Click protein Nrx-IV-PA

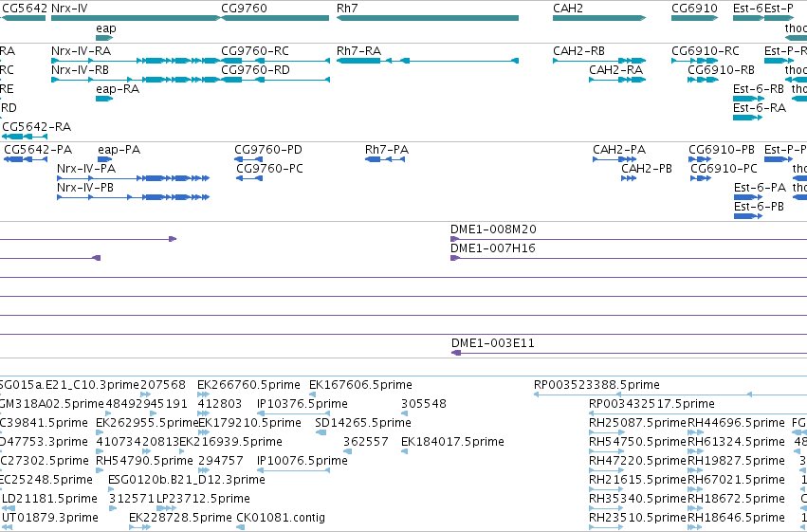pyautogui.click(x=134, y=178)
